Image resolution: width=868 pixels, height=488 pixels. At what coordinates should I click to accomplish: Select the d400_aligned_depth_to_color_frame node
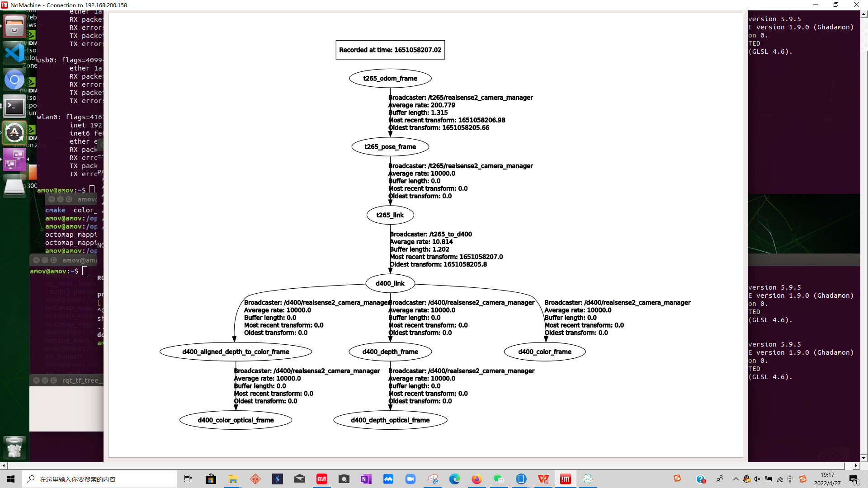coord(236,352)
